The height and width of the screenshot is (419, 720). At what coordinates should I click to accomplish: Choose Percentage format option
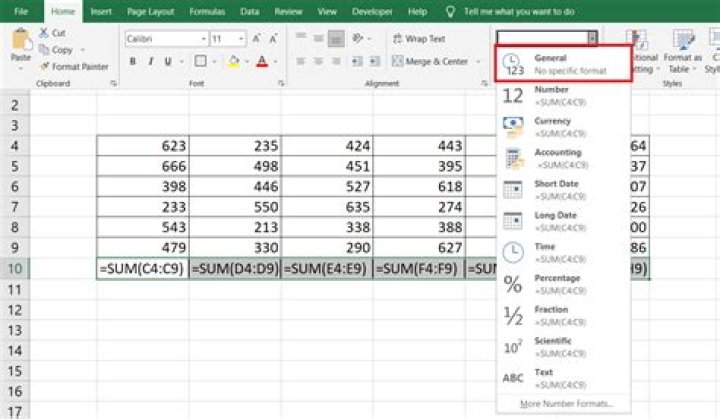click(x=563, y=284)
